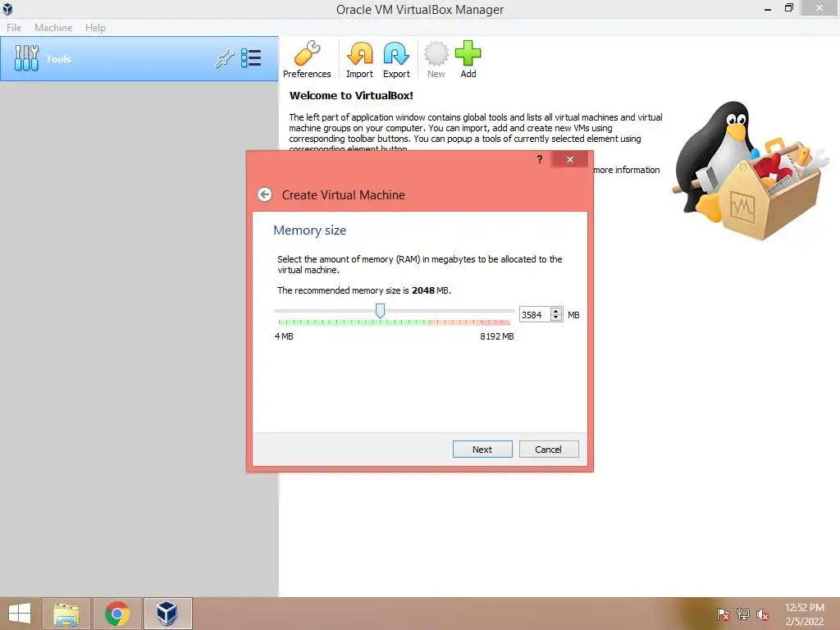The width and height of the screenshot is (840, 630).
Task: Click the Welcome to VirtualBox! heading
Action: [351, 96]
